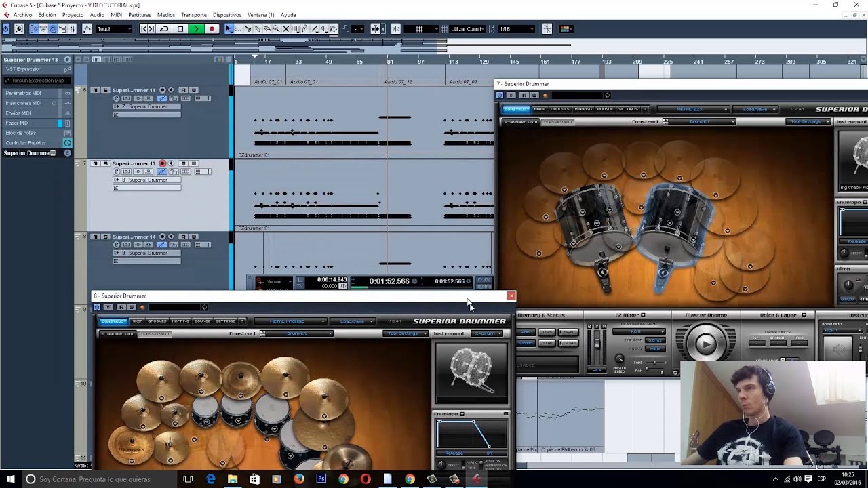868x488 pixels.
Task: Open the Mapping tab in window 8 Superior Drummer
Action: 181,321
